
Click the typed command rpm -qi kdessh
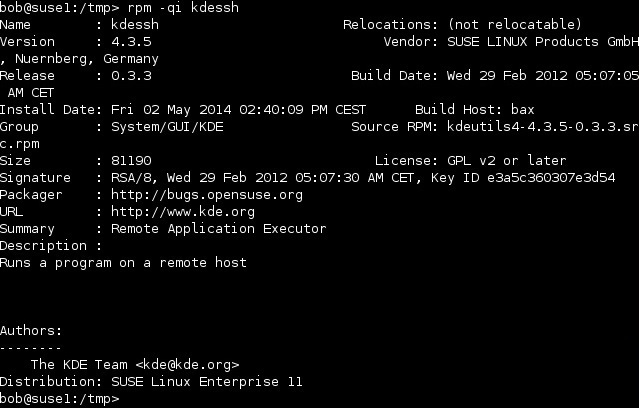[183, 8]
